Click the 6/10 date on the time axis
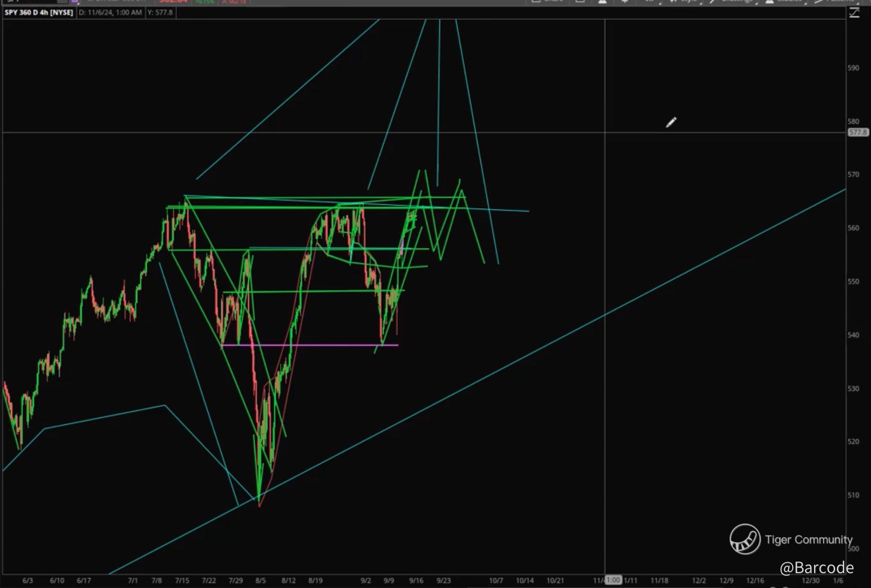The image size is (871, 588). 57,581
